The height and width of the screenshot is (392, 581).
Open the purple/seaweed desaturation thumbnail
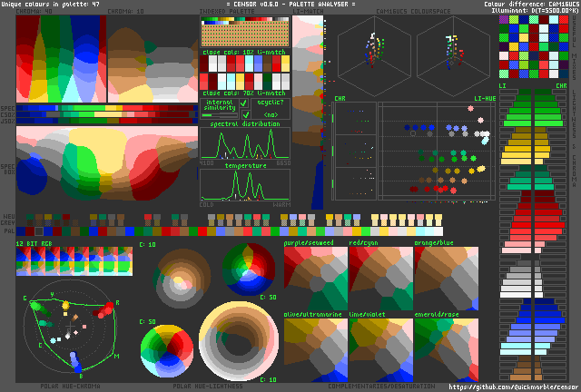316,279
